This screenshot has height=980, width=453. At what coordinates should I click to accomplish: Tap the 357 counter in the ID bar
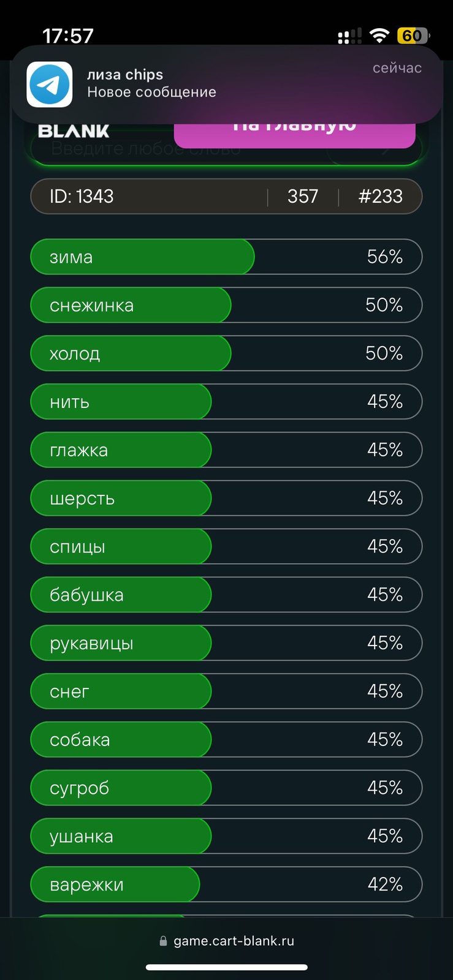[303, 197]
